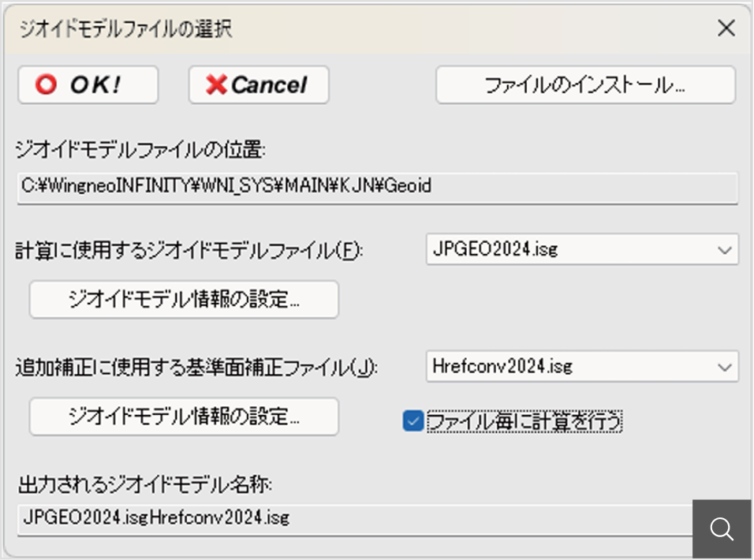Image resolution: width=754 pixels, height=560 pixels.
Task: Open ジオイドモデル情報の設定 below the JPGEO2024.isg row
Action: coord(184,300)
